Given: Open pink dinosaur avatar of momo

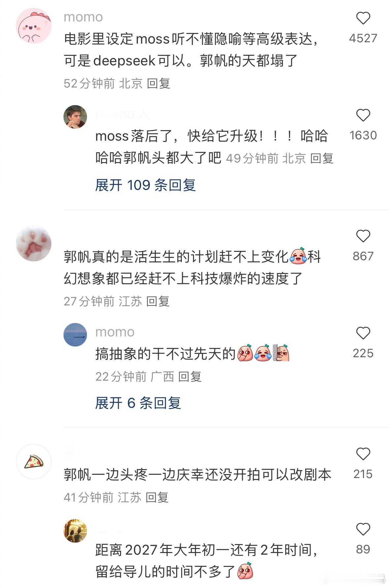Looking at the screenshot, I should click(x=34, y=26).
